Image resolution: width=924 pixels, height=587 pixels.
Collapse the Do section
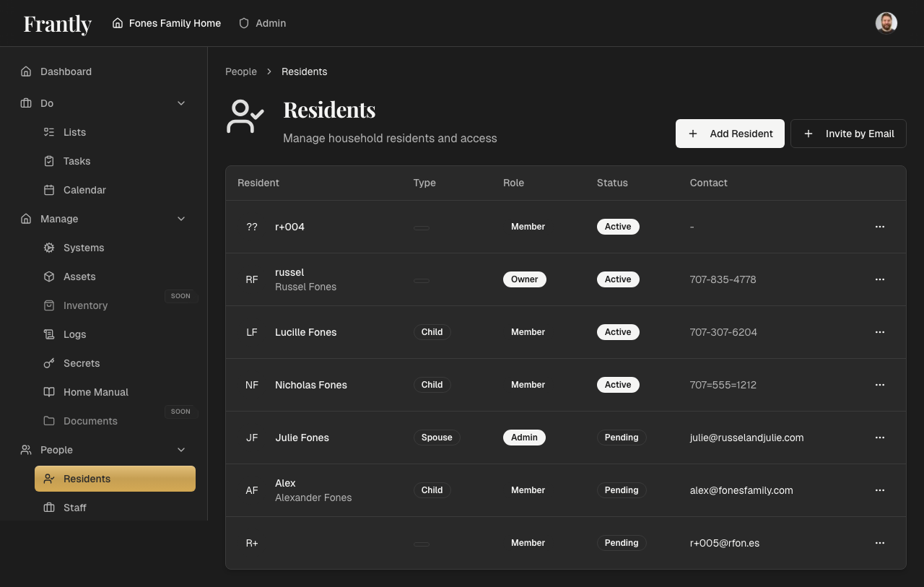pos(181,103)
